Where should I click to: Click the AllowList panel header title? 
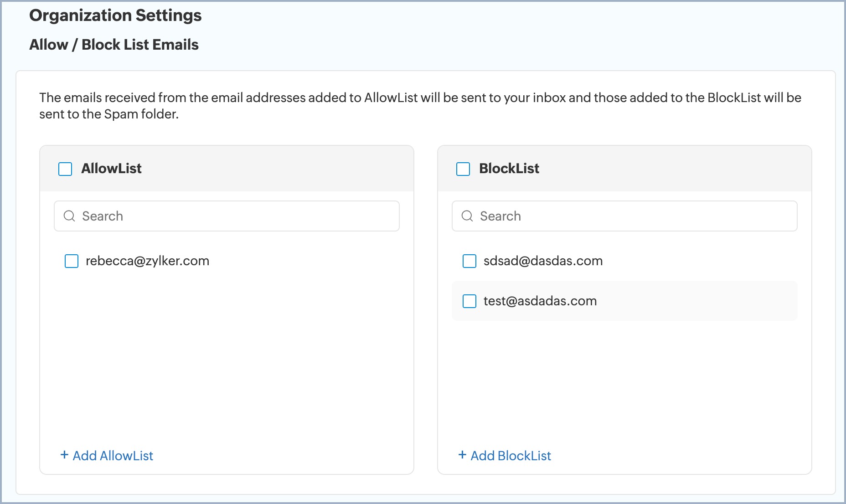[x=111, y=169]
